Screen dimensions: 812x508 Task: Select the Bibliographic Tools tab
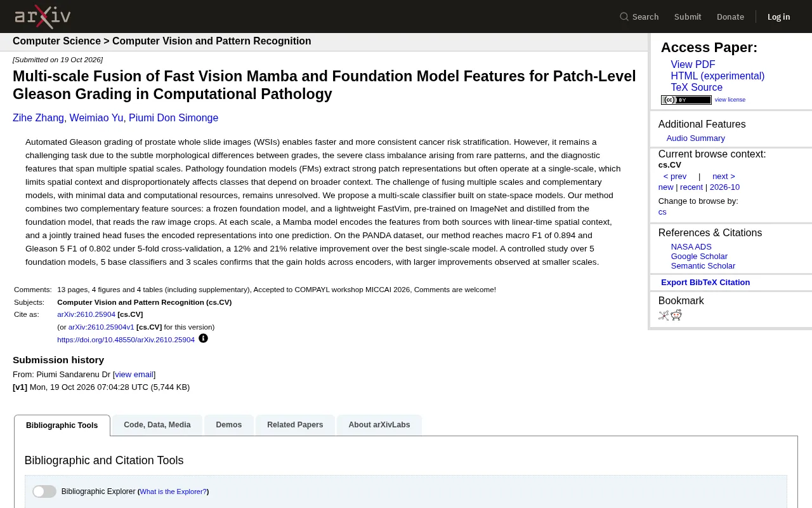(62, 425)
